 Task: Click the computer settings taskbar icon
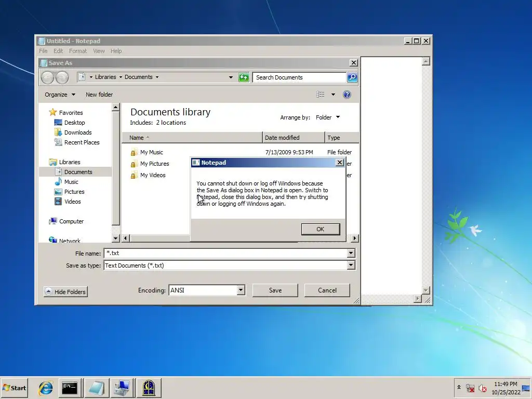tap(122, 388)
